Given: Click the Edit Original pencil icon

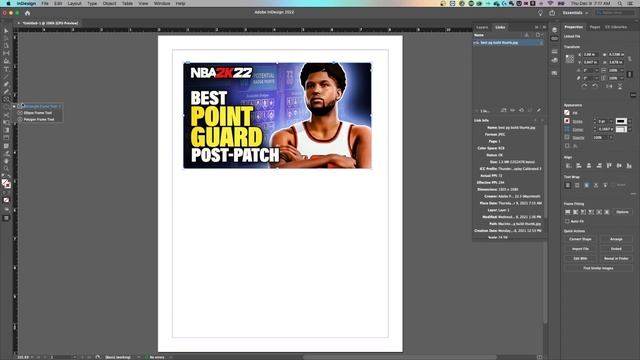Looking at the screenshot, I should click(x=539, y=110).
